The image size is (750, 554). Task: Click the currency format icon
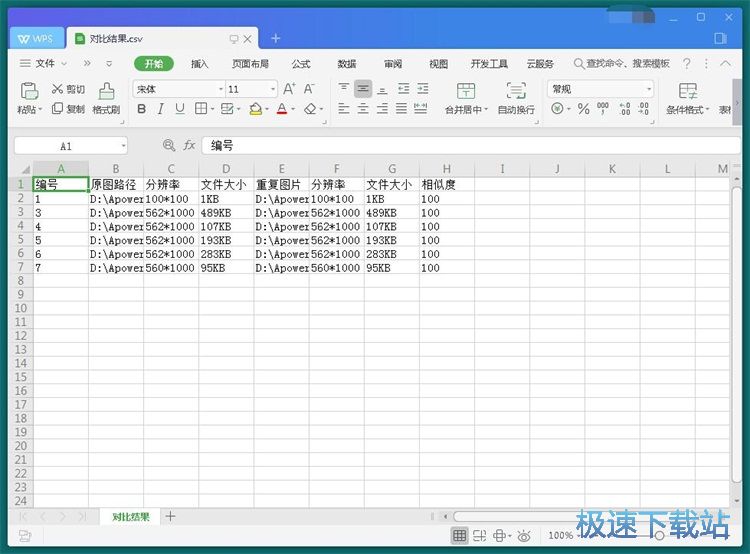557,109
